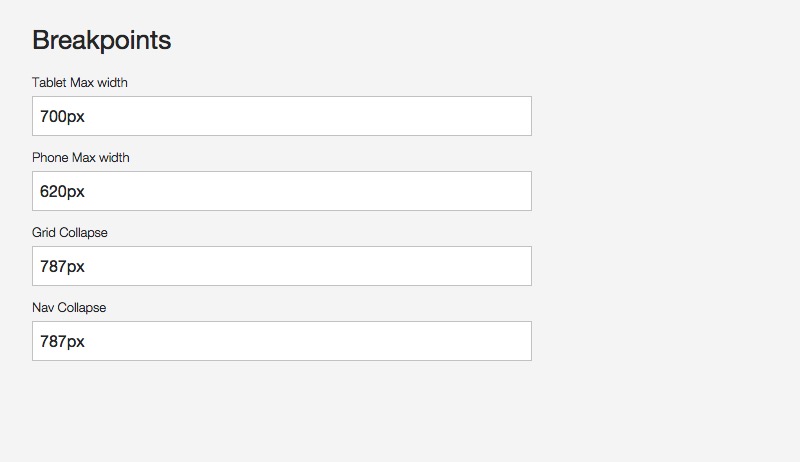Click the Tablet Max width label
Image resolution: width=800 pixels, height=462 pixels.
(80, 82)
